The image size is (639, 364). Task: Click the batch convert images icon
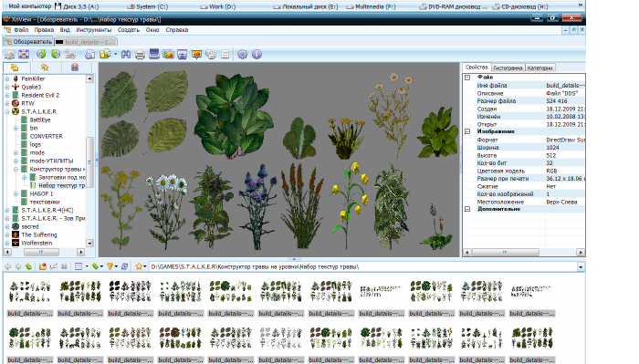[168, 54]
